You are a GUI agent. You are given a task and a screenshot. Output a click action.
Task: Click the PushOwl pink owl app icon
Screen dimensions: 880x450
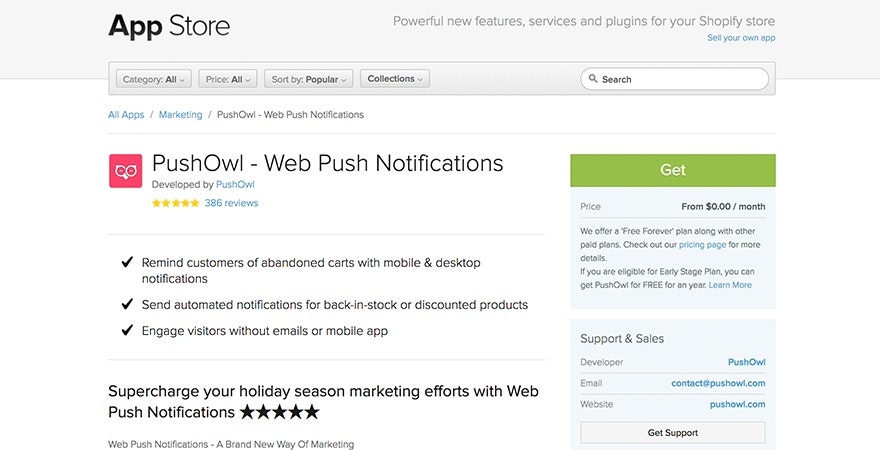click(x=125, y=171)
